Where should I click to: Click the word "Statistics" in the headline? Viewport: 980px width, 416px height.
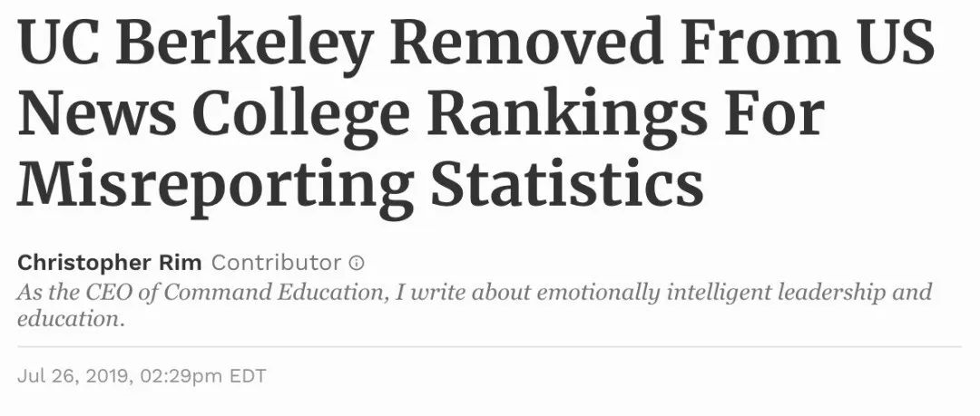click(566, 183)
